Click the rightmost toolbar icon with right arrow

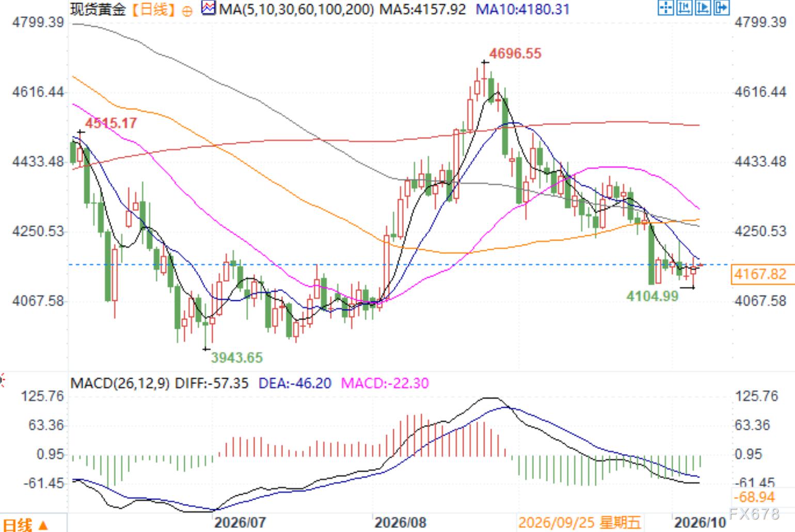(721, 8)
